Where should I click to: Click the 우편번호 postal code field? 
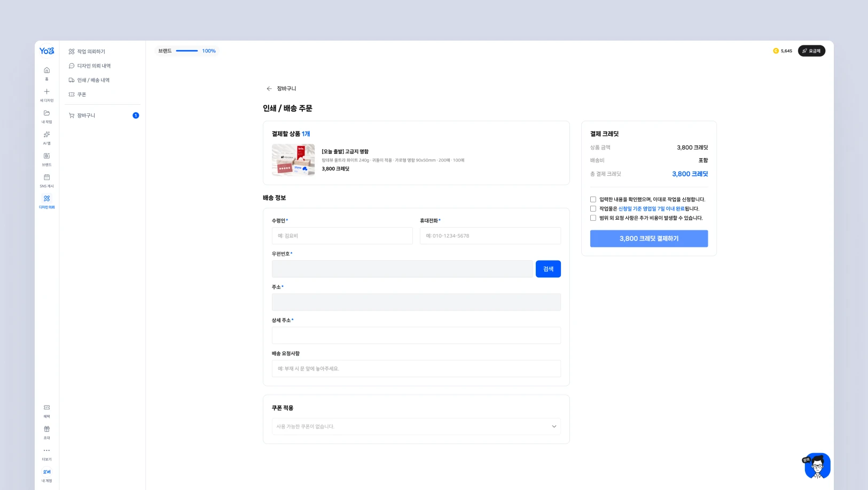point(402,269)
